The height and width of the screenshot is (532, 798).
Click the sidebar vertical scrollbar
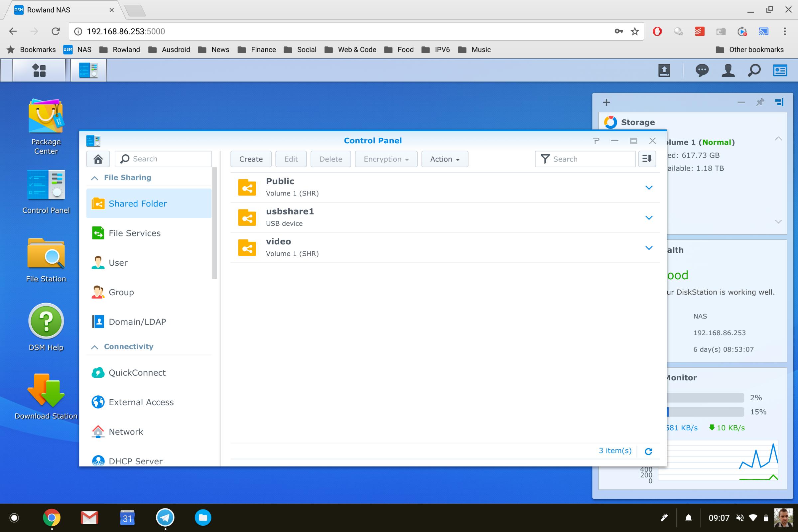point(214,223)
